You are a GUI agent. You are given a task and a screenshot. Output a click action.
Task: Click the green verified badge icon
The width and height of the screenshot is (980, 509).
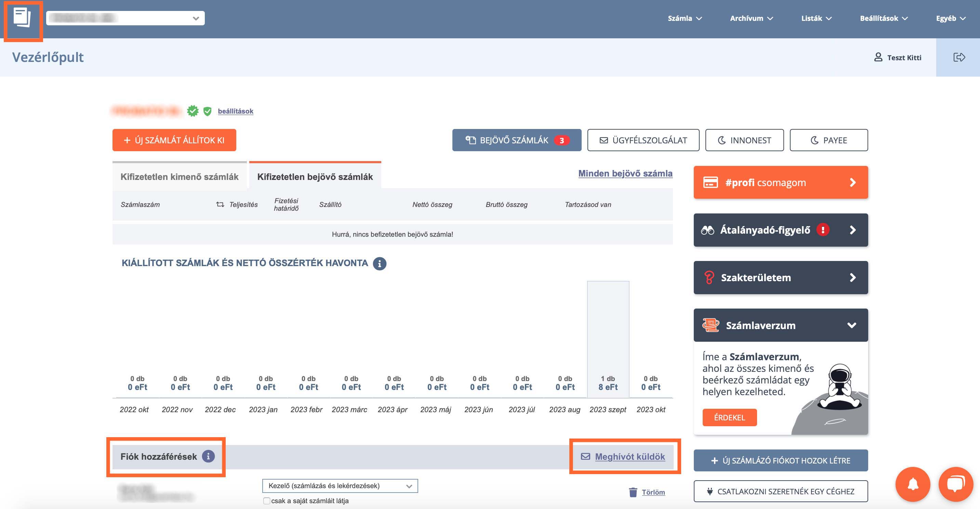(x=193, y=111)
